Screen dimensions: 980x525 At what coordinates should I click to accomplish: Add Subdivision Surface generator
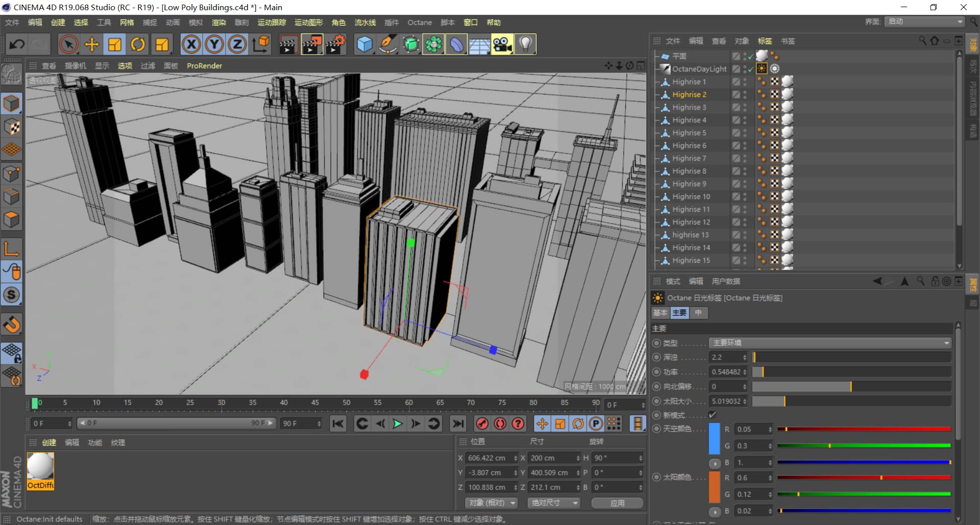pyautogui.click(x=411, y=44)
